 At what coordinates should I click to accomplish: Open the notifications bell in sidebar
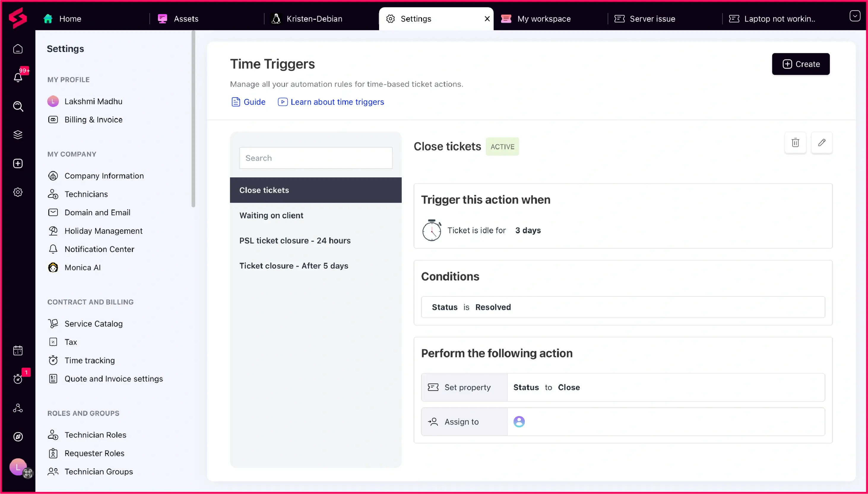[18, 77]
